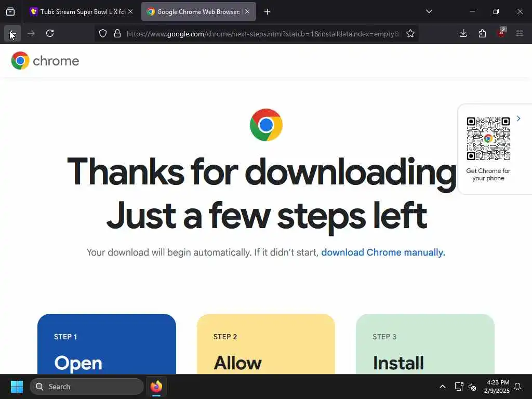This screenshot has width=532, height=399.
Task: Minimize the Firefox window
Action: click(472, 11)
